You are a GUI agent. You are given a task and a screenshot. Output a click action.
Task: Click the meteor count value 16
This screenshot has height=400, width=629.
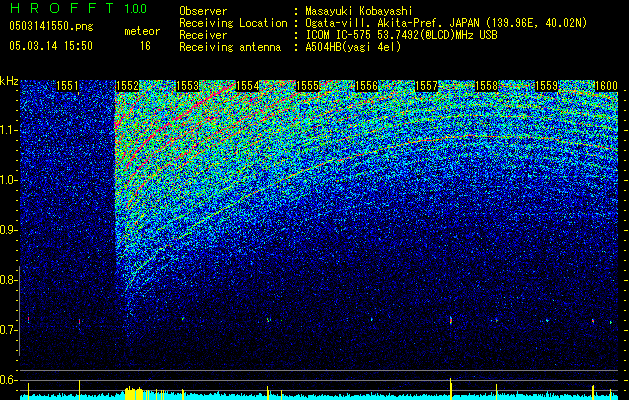tap(145, 46)
